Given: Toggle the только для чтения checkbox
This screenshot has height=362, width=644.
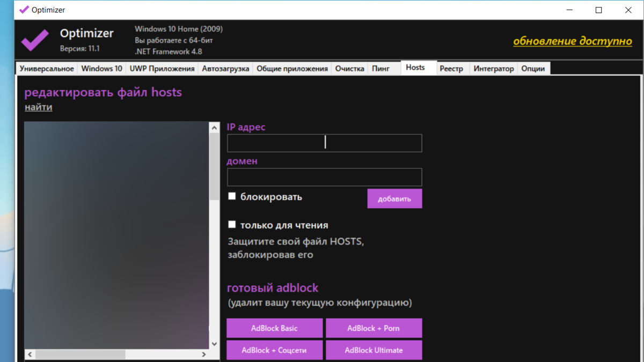Looking at the screenshot, I should pyautogui.click(x=232, y=225).
